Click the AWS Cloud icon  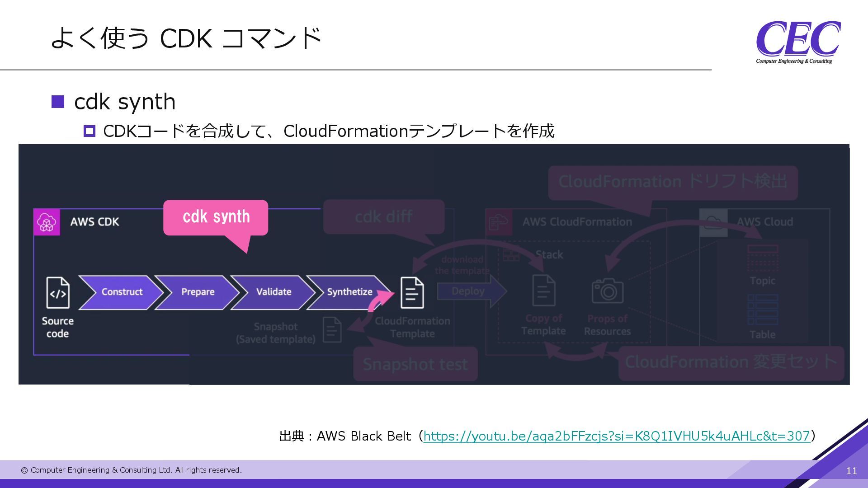pos(713,222)
